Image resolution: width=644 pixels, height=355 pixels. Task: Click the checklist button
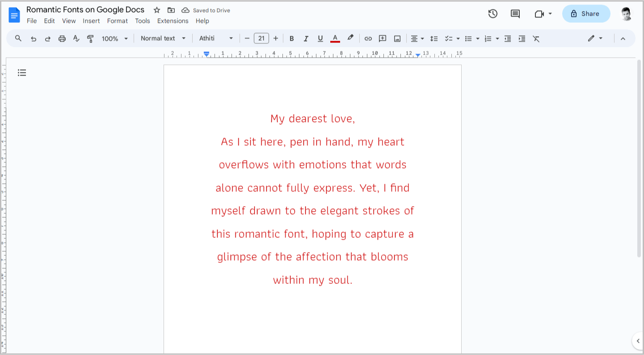tap(449, 38)
